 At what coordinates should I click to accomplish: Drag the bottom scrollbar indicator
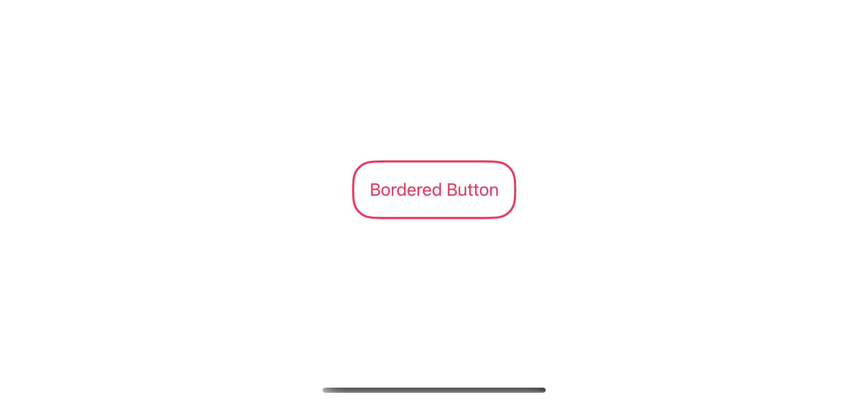click(433, 390)
